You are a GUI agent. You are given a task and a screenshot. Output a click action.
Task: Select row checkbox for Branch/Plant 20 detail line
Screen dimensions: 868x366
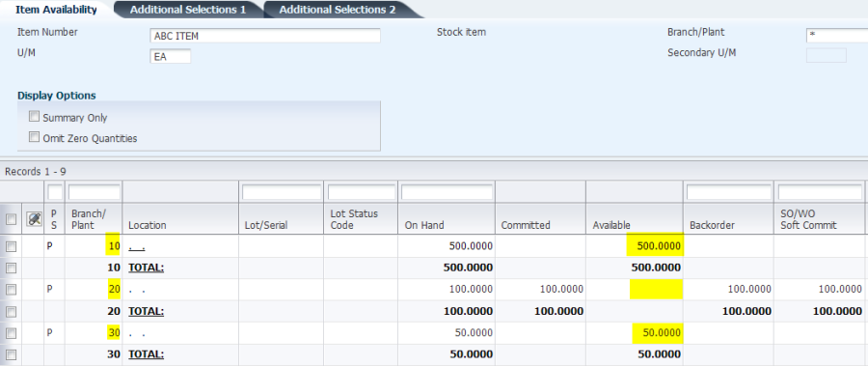coord(11,290)
